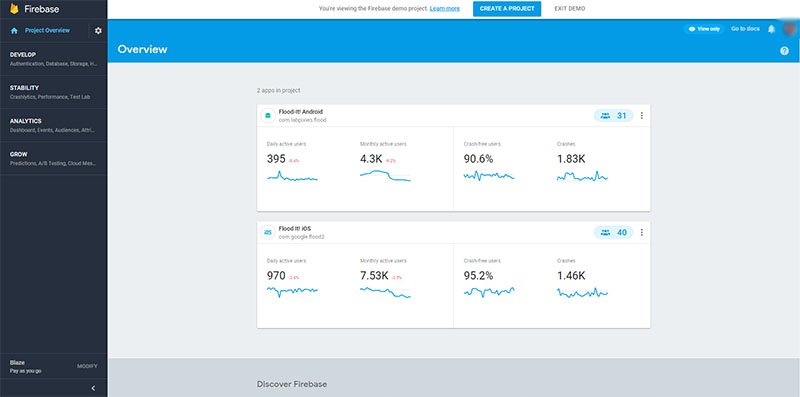Click Android crashes 1.83K value
This screenshot has width=800, height=397.
pos(571,159)
